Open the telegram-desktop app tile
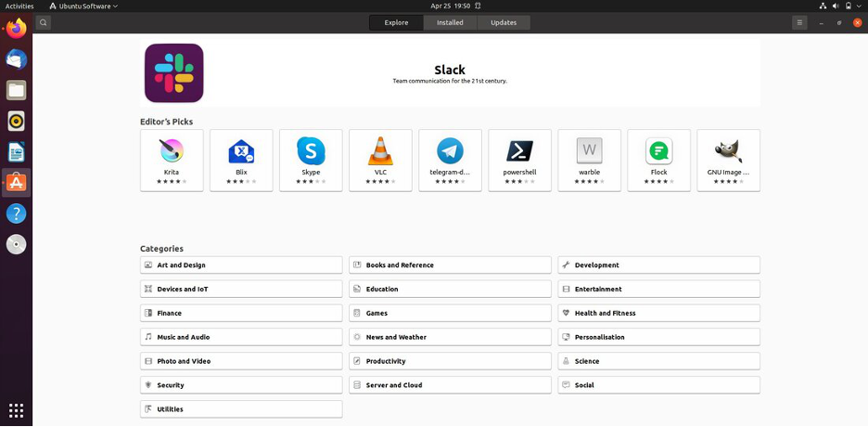This screenshot has width=868, height=427. pyautogui.click(x=450, y=161)
